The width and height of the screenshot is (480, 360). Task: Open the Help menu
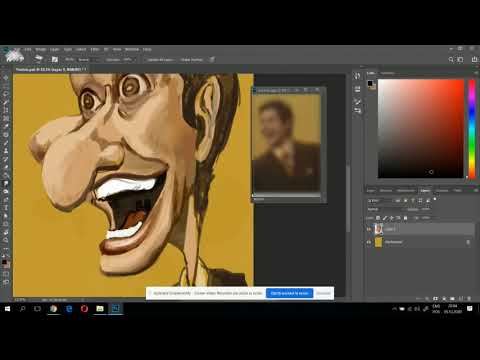147,49
